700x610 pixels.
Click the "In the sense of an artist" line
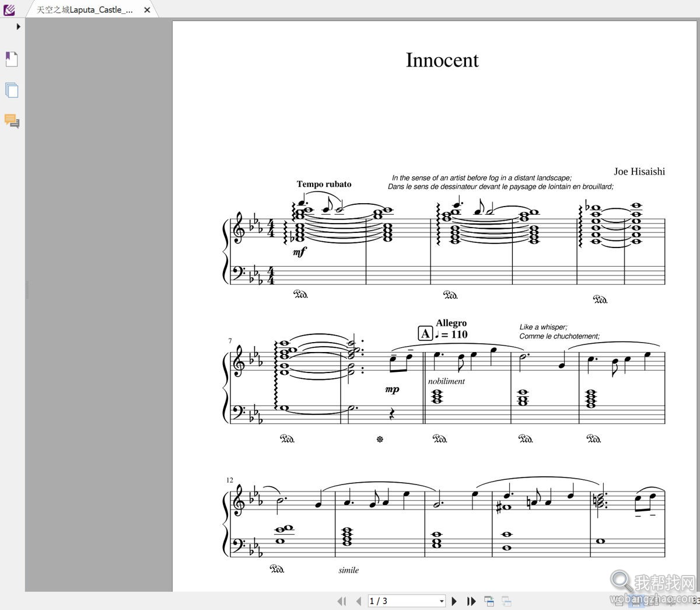point(482,178)
